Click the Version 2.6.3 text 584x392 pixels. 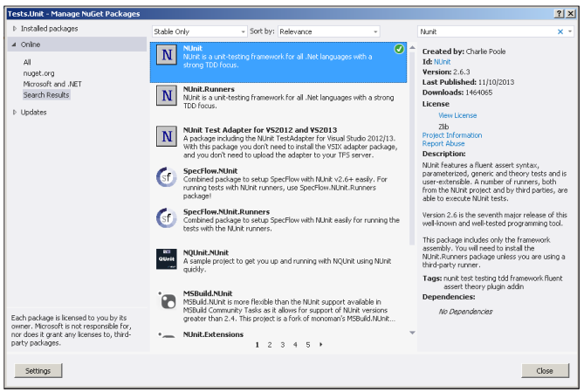[x=446, y=72]
